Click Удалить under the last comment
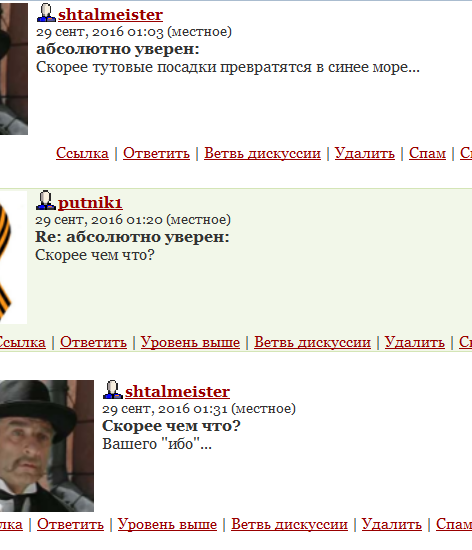 click(x=392, y=524)
